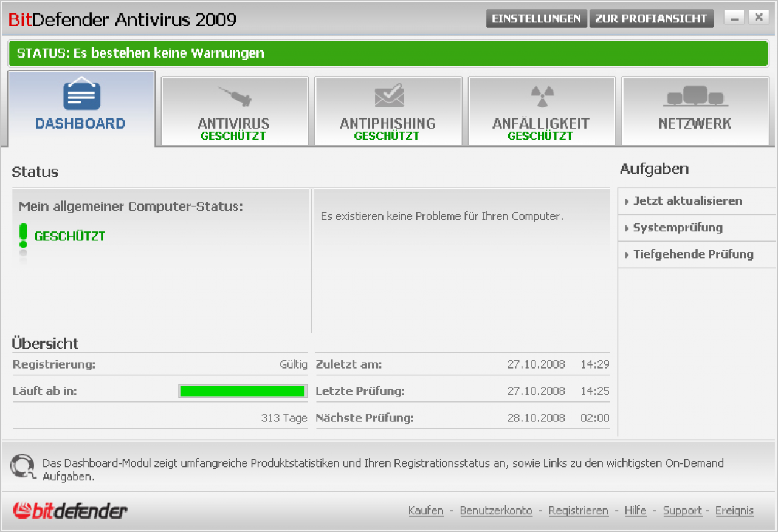The image size is (778, 532).
Task: Click the Dashboard clipboard icon
Action: click(81, 93)
